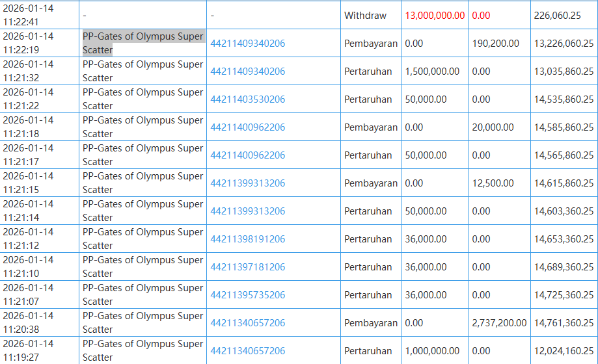Select the 1,000,000.00 bet amount cell
The width and height of the screenshot is (598, 364).
[x=432, y=351]
